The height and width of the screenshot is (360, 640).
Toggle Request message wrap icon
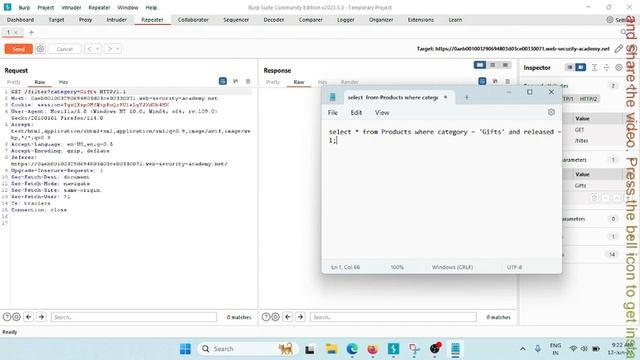pyautogui.click(x=223, y=81)
